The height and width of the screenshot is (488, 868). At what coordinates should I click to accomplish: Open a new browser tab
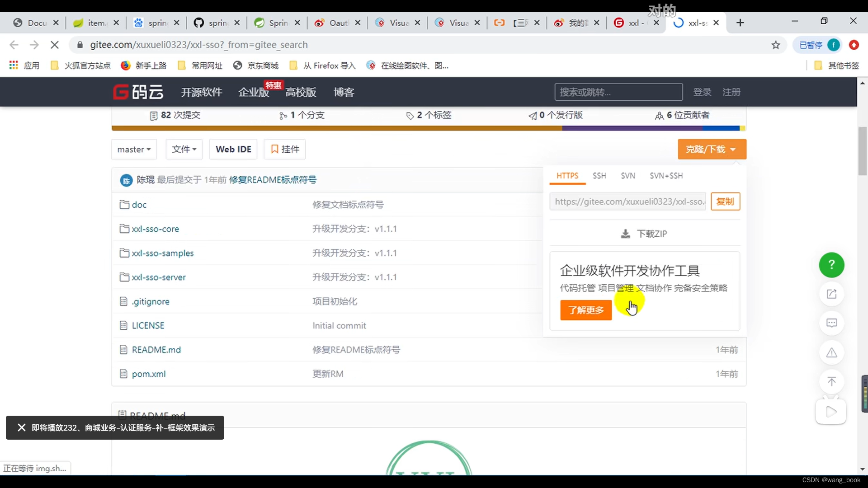[740, 23]
